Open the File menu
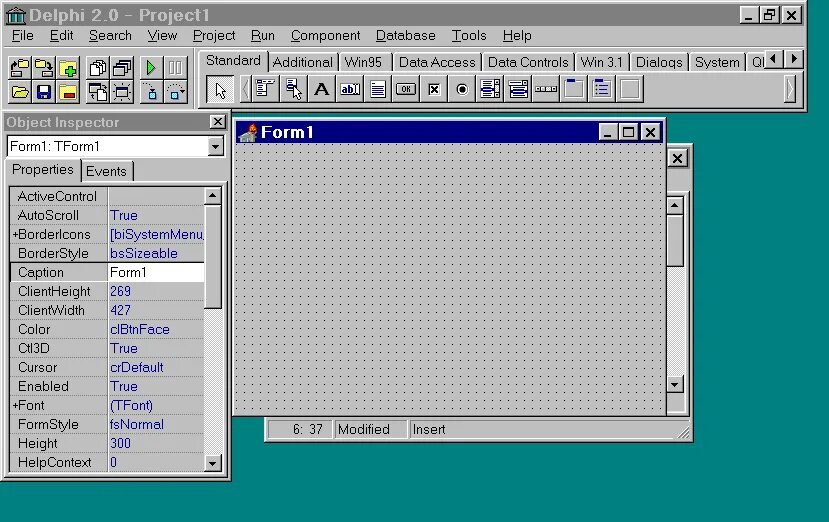Image resolution: width=829 pixels, height=522 pixels. click(23, 35)
